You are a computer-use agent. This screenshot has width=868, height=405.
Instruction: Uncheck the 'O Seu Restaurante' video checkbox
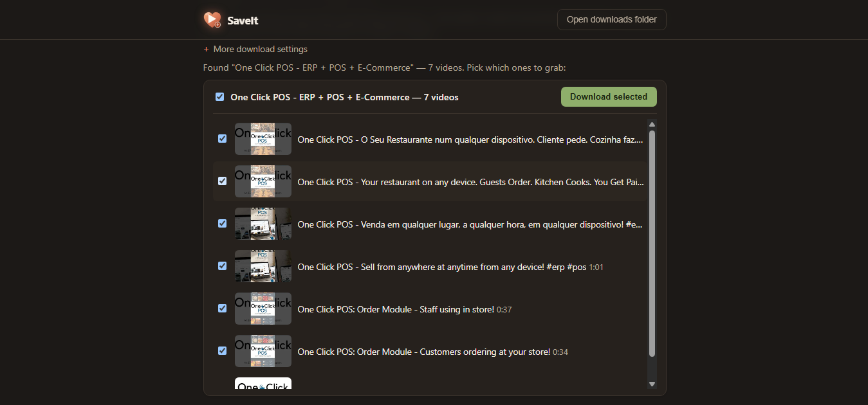coord(223,139)
